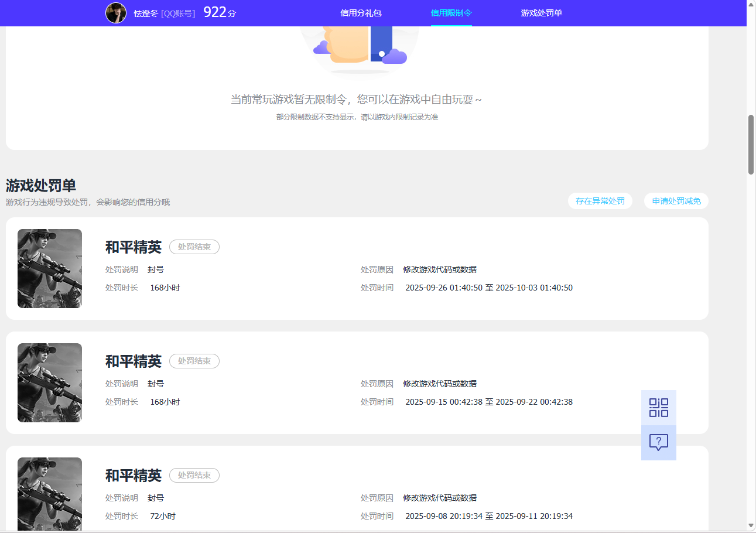
Task: Click 168小时 duration in Sep-26 record
Action: [165, 288]
